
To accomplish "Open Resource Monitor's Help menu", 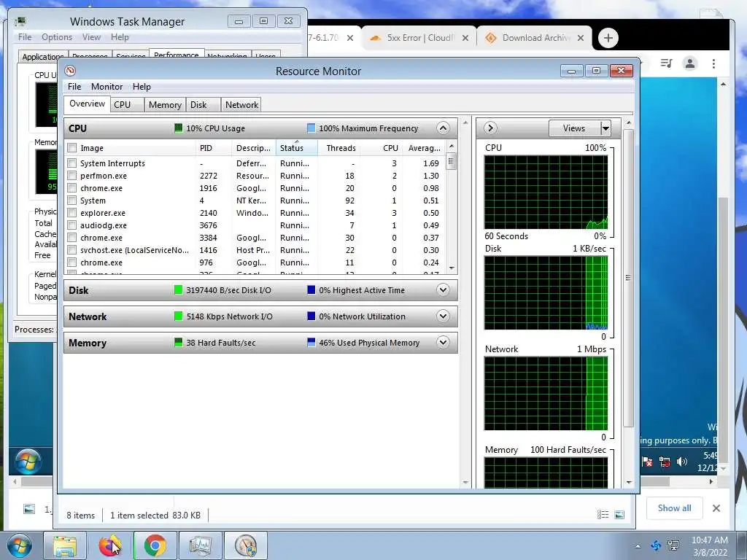I will pyautogui.click(x=142, y=87).
